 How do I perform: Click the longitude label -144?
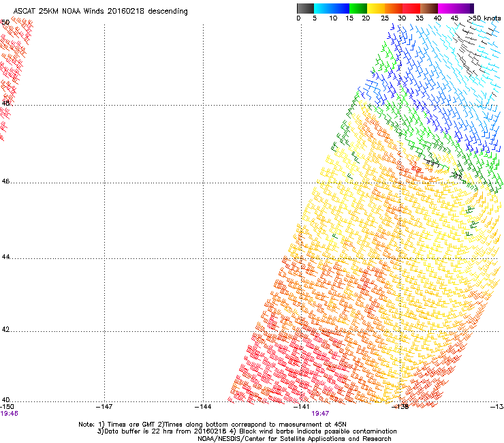(x=203, y=407)
